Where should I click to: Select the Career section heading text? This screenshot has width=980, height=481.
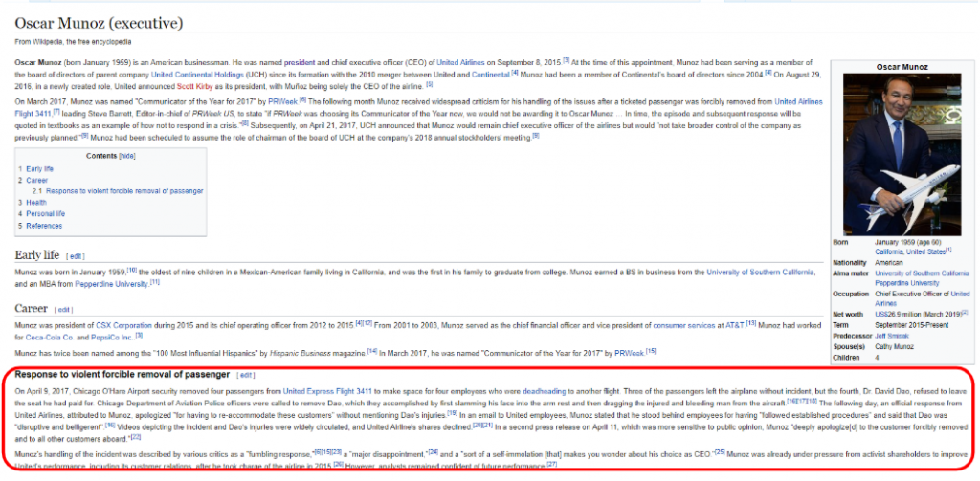click(x=32, y=309)
